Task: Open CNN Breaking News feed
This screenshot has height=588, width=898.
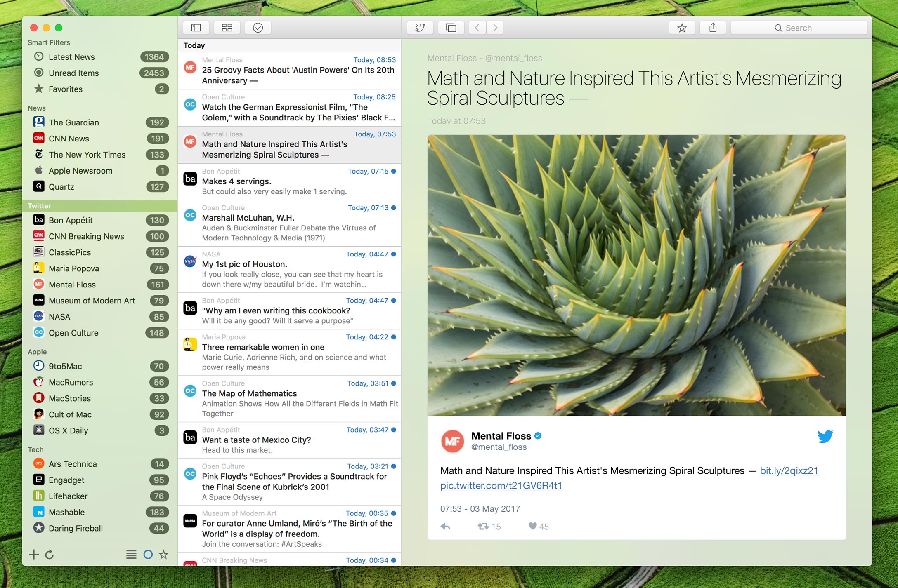Action: (100, 236)
